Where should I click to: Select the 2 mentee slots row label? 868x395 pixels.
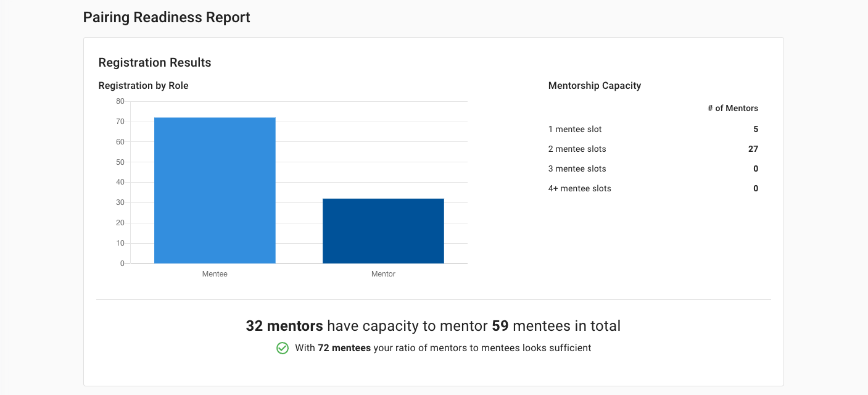(x=577, y=149)
